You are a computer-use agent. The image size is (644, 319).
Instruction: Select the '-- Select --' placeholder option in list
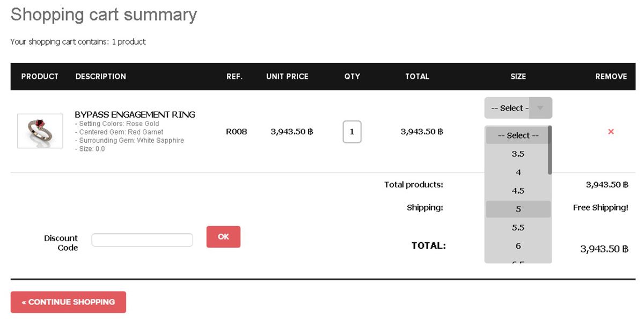tap(518, 136)
